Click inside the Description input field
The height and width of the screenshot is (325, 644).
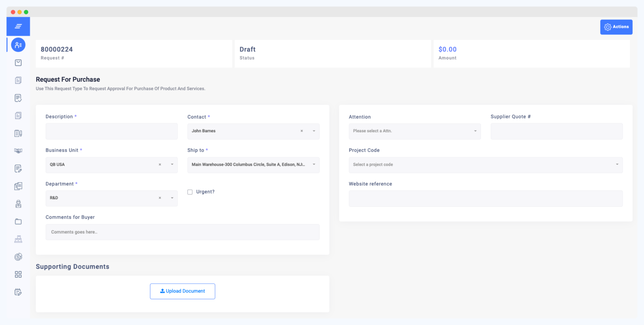pyautogui.click(x=111, y=131)
